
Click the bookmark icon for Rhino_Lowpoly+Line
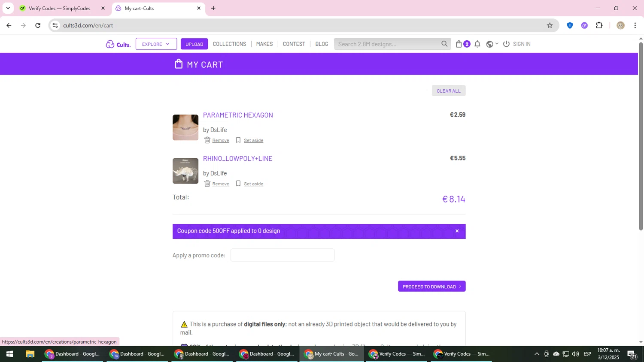[x=238, y=184]
